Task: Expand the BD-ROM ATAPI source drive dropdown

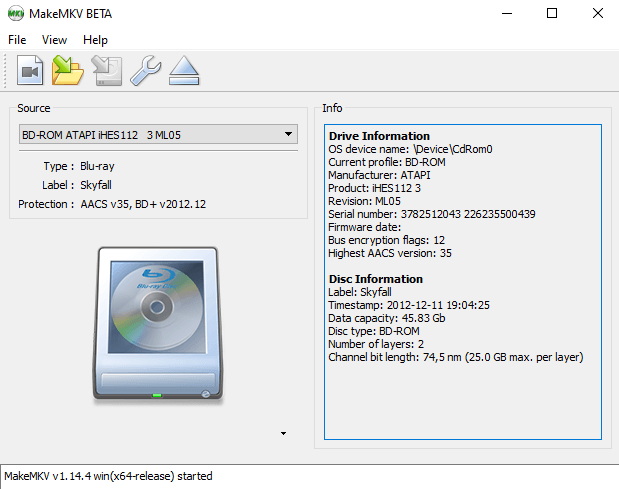Action: 157,134
